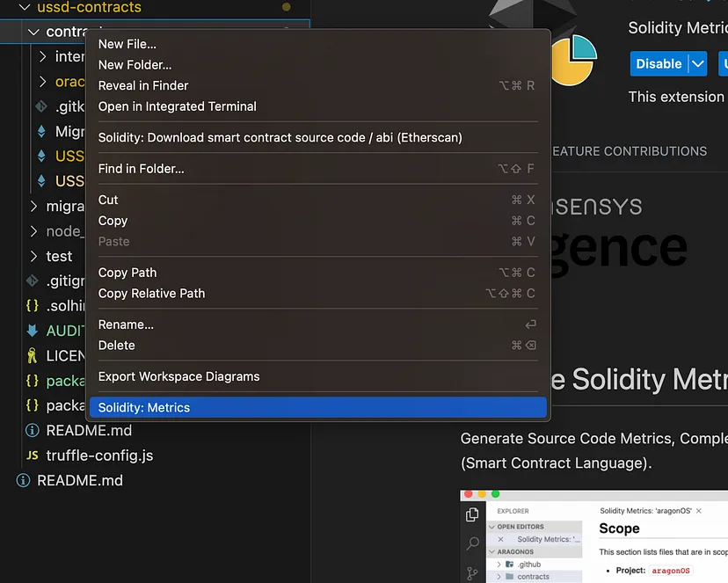The image size is (728, 583).
Task: Click the LICEN file entry
Action: 65,355
